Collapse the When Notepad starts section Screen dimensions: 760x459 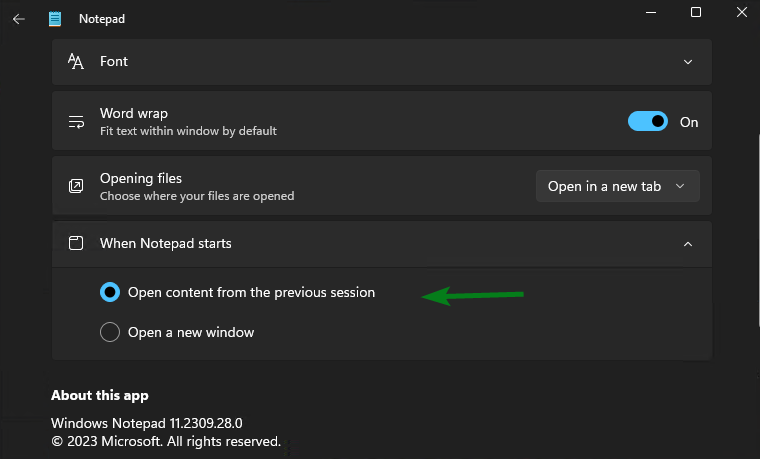tap(688, 244)
